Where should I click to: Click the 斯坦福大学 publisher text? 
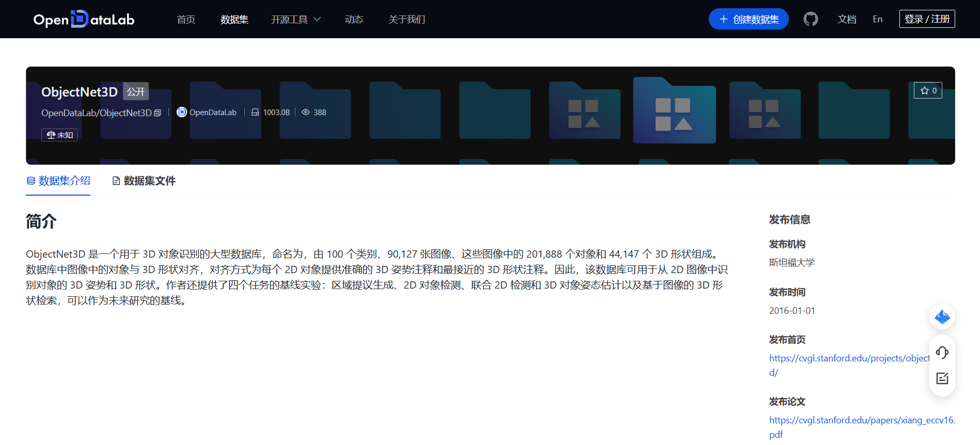(792, 262)
